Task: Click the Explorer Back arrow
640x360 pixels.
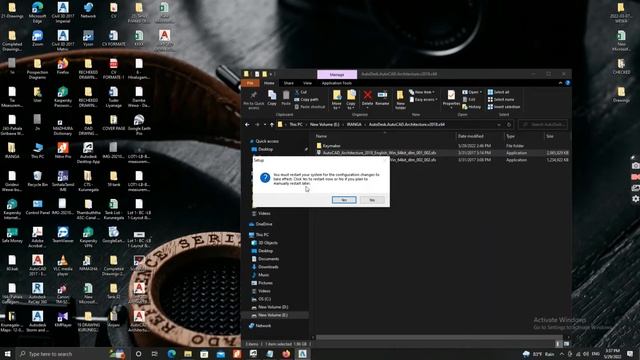Action: [247, 124]
